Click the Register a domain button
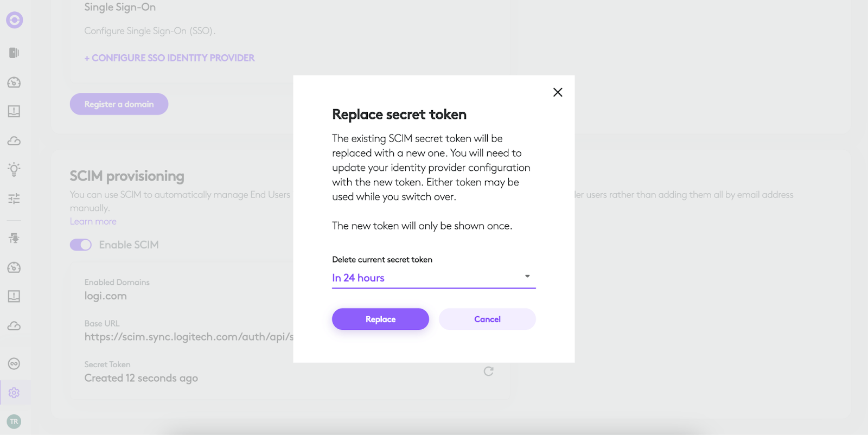 point(119,104)
